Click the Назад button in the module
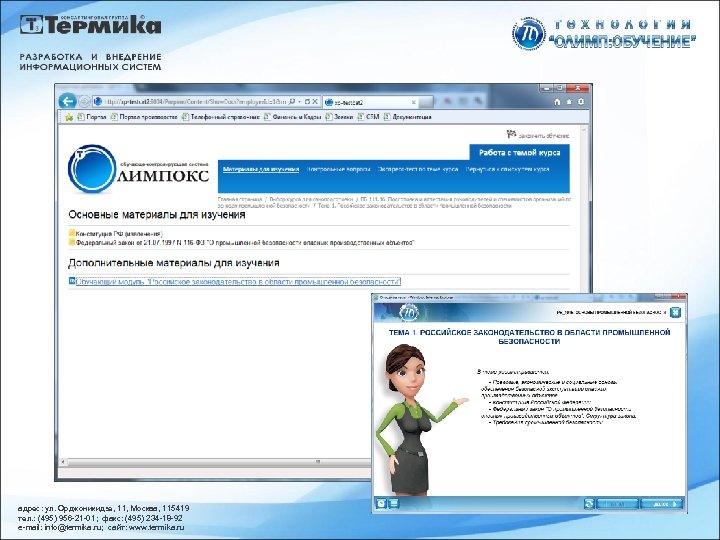Image resolution: width=720 pixels, height=540 pixels. [617, 504]
